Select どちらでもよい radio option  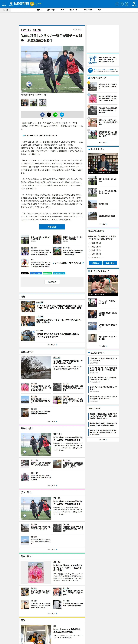click(89, 257)
